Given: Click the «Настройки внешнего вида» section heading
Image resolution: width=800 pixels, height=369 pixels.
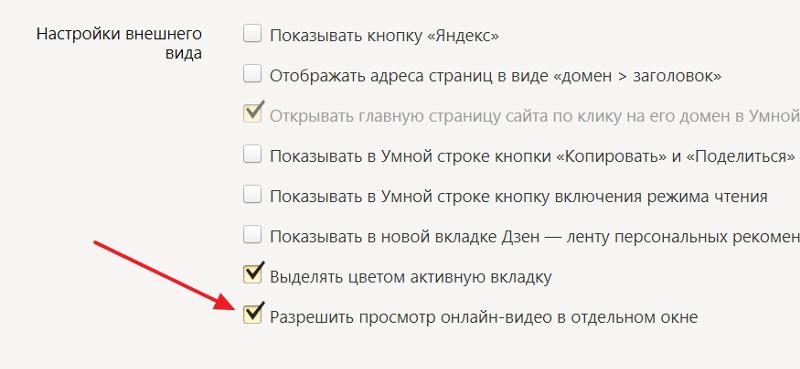Looking at the screenshot, I should (119, 43).
